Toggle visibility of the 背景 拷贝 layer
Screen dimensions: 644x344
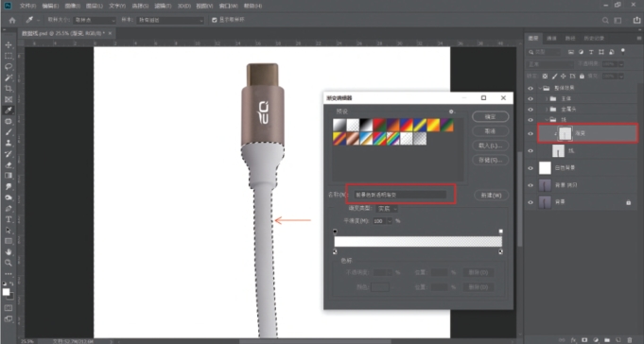(531, 185)
